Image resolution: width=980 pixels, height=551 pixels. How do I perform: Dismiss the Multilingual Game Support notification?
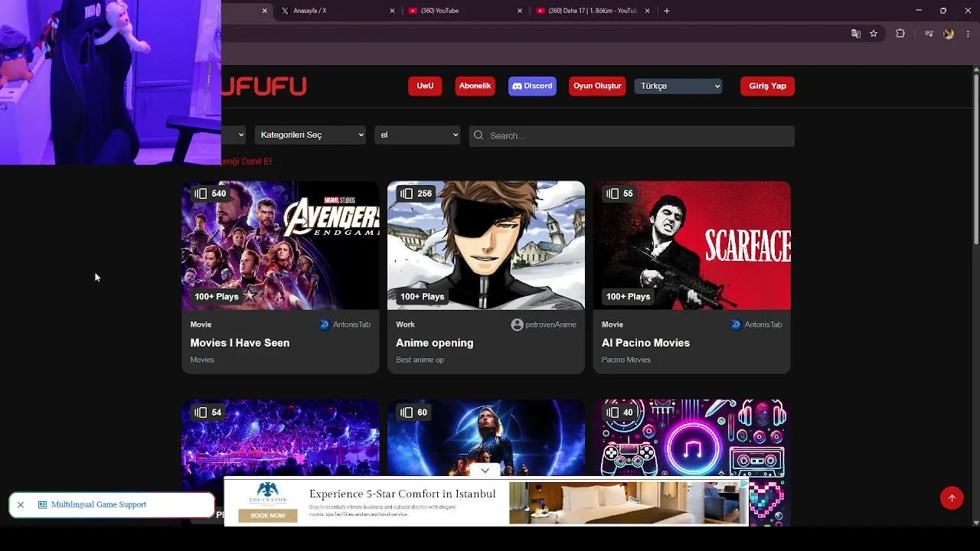21,505
